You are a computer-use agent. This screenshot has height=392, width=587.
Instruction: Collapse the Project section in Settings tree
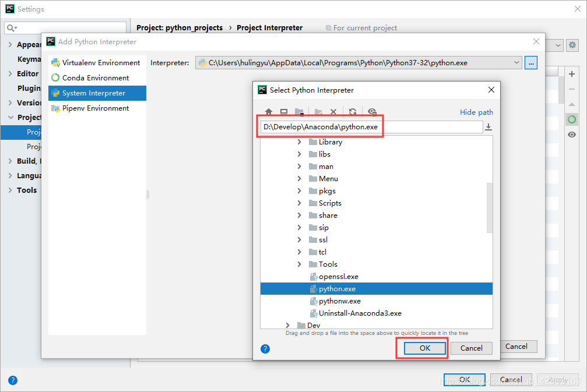pos(10,118)
